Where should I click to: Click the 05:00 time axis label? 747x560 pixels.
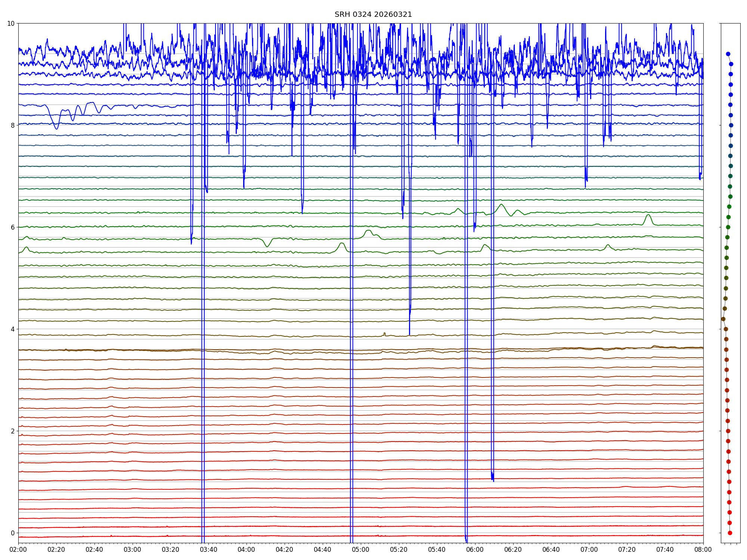click(361, 550)
